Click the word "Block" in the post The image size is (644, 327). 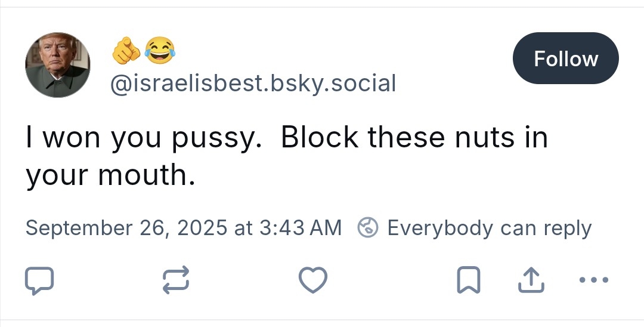tap(320, 138)
